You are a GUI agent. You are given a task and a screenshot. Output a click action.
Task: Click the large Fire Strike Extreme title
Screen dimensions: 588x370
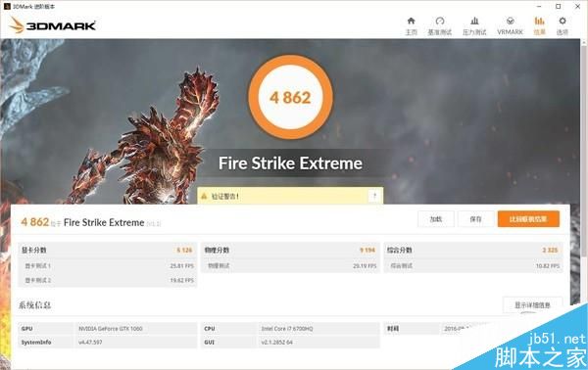tap(290, 163)
